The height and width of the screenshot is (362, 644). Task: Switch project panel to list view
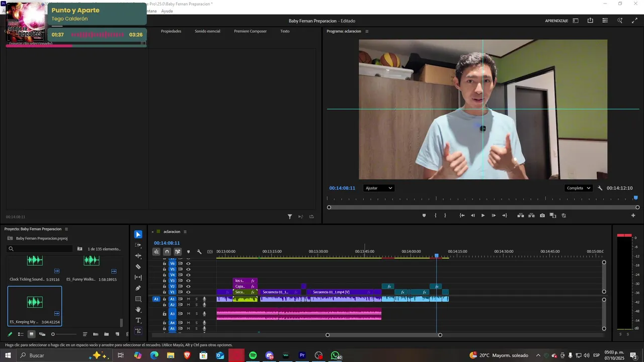[21, 334]
